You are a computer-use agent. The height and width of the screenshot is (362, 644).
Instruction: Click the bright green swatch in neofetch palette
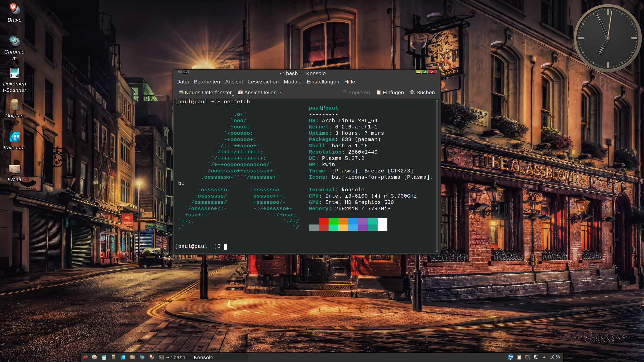[333, 221]
